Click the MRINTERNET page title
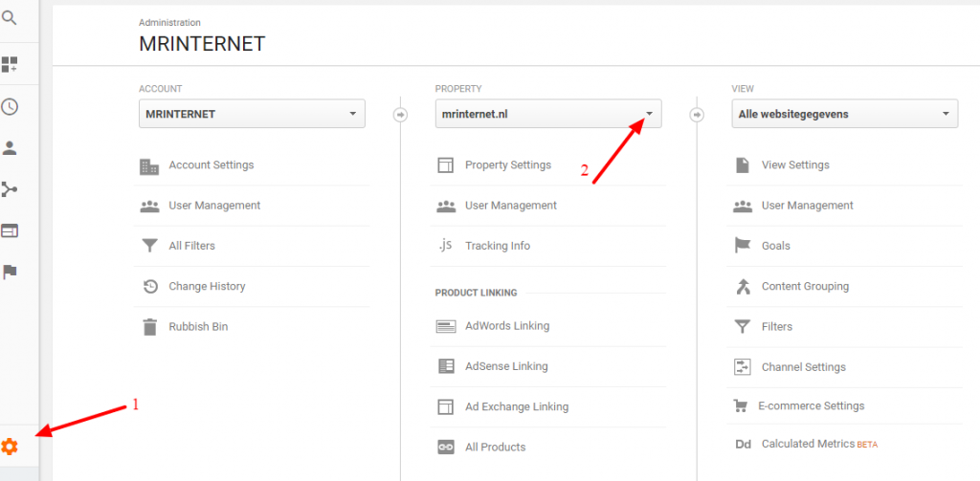 coord(202,44)
